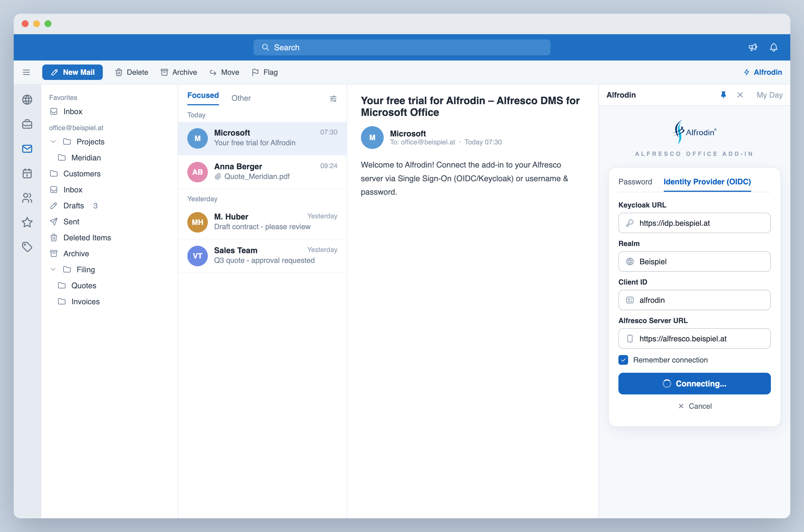Flag the selected message

(265, 72)
